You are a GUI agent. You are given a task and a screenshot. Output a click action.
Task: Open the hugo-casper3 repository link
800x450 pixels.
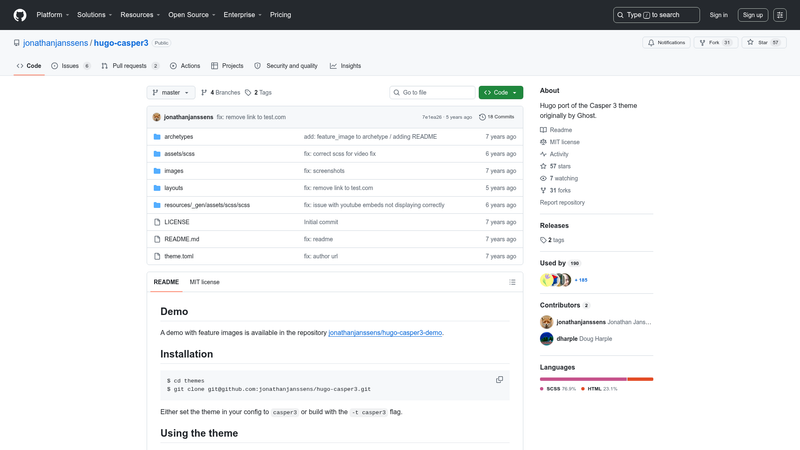(x=121, y=43)
